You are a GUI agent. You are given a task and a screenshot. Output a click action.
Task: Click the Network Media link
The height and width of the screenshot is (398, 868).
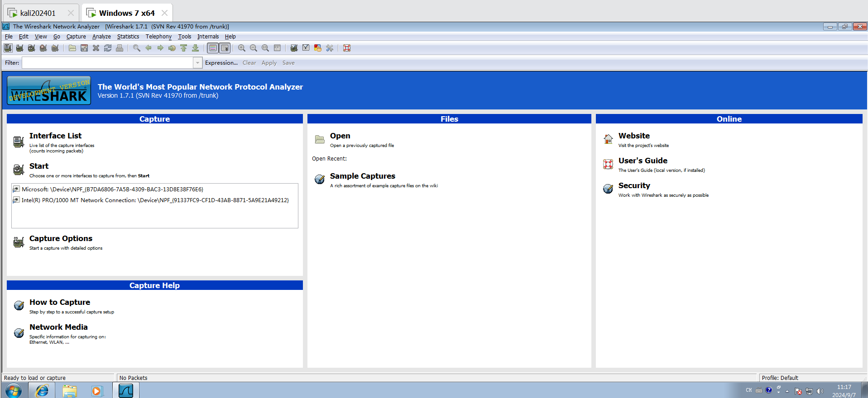[x=58, y=327]
